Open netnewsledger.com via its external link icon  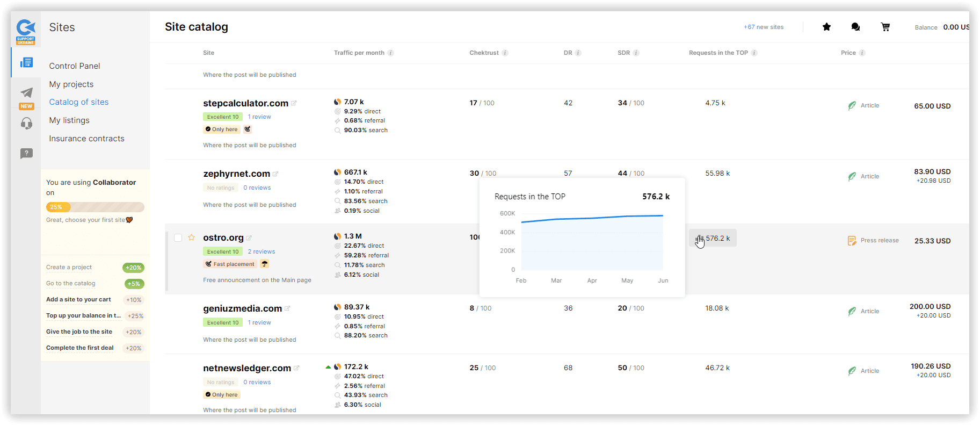coord(296,368)
